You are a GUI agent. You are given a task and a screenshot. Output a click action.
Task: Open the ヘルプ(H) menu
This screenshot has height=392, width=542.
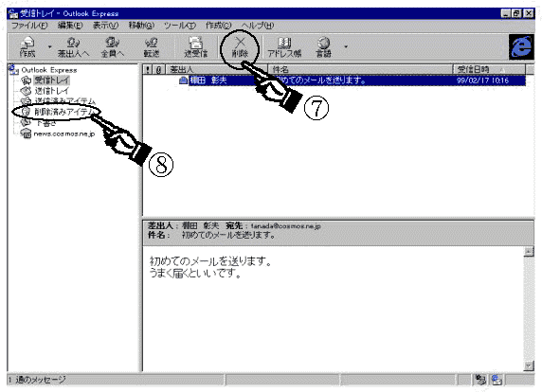257,26
